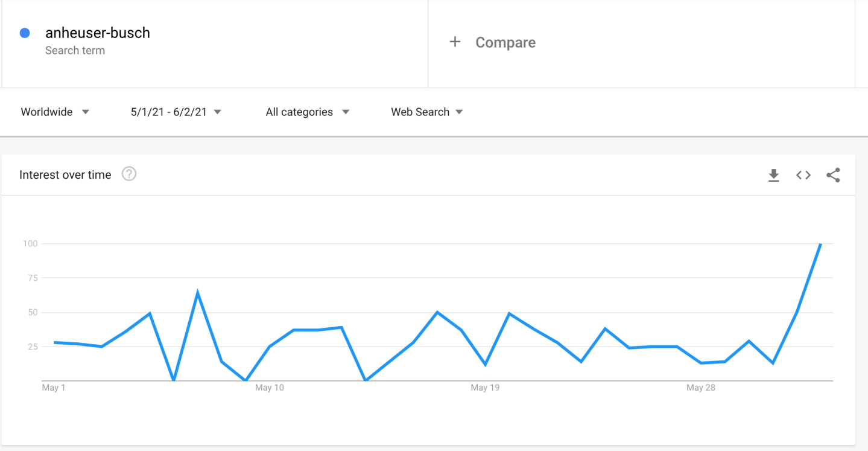This screenshot has height=451, width=868.
Task: Edit the anheuser-busch search term
Action: point(98,33)
